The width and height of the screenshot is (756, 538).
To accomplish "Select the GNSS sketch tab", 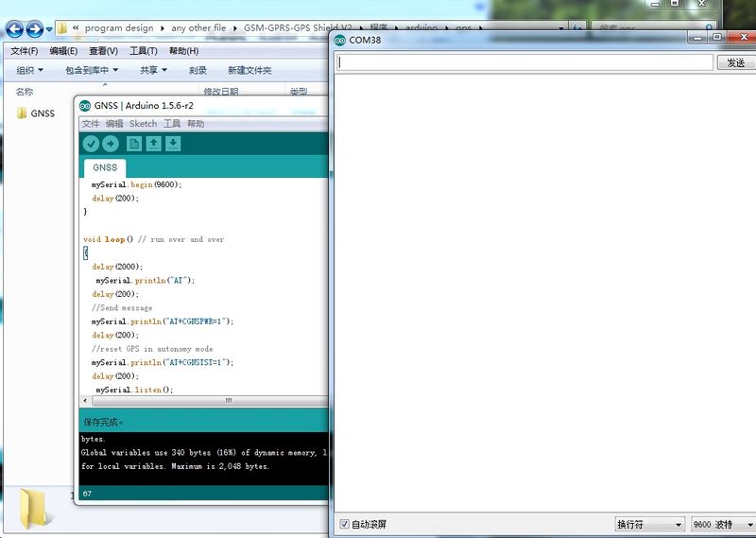I will [x=105, y=168].
